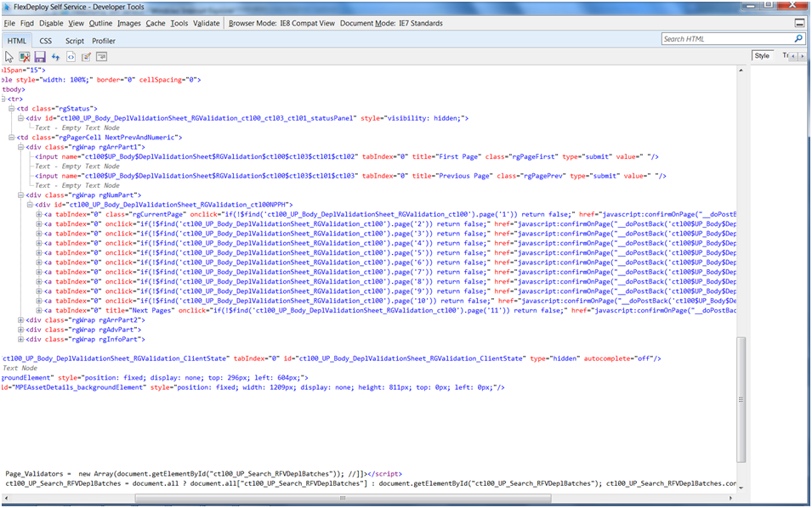Click the horizontal scrollbar right arrow

pos(730,498)
